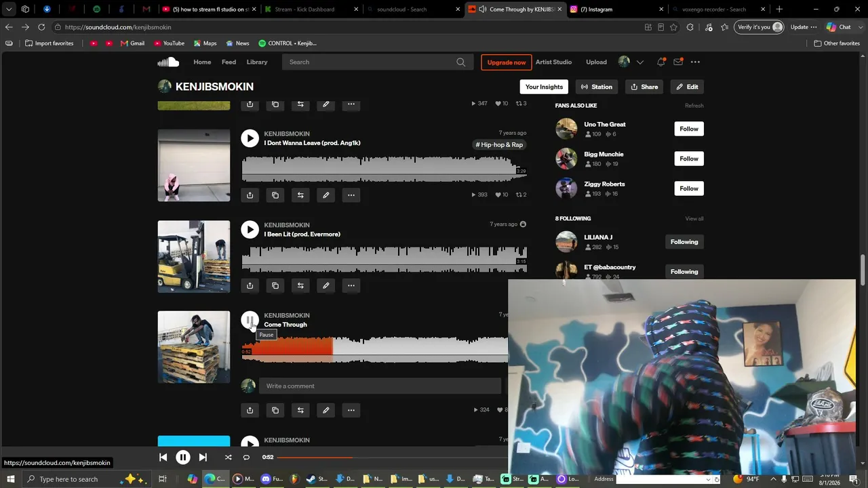Share the KENJIBSMOKIN profile
The image size is (868, 488).
pyautogui.click(x=644, y=87)
